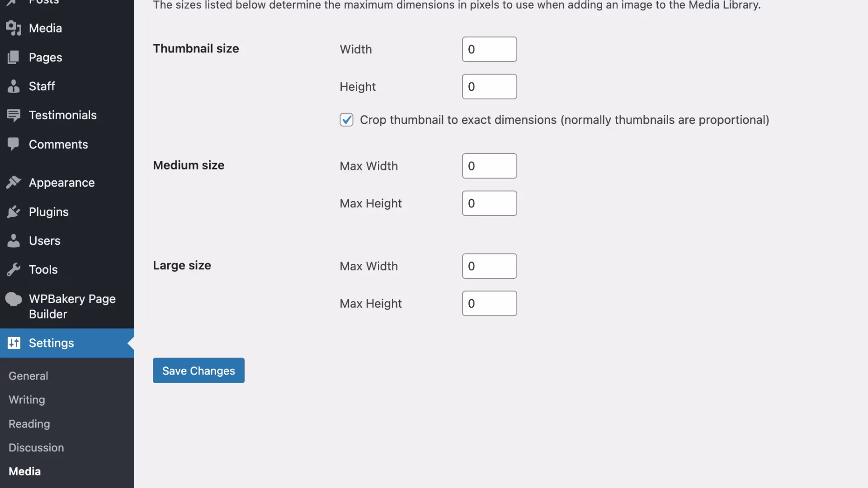
Task: Click the Tools wrench icon
Action: coord(14,270)
